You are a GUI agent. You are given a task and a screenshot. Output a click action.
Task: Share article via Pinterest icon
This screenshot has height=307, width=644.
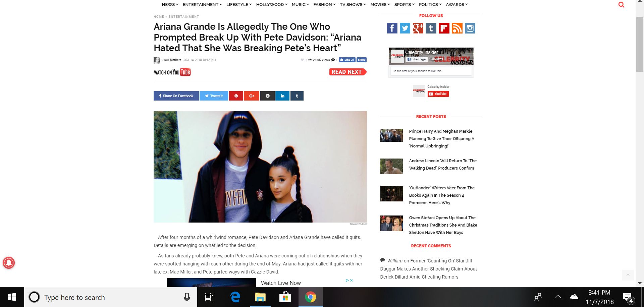[x=236, y=96]
